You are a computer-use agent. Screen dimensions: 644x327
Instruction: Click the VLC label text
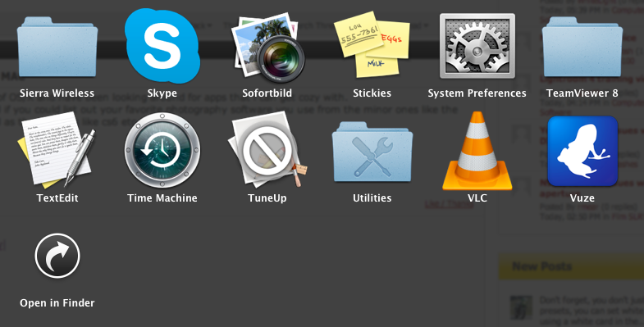pos(477,198)
